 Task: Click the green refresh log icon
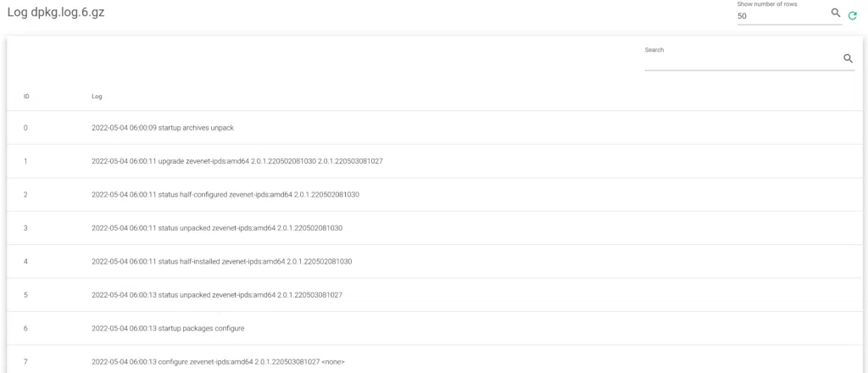(853, 15)
